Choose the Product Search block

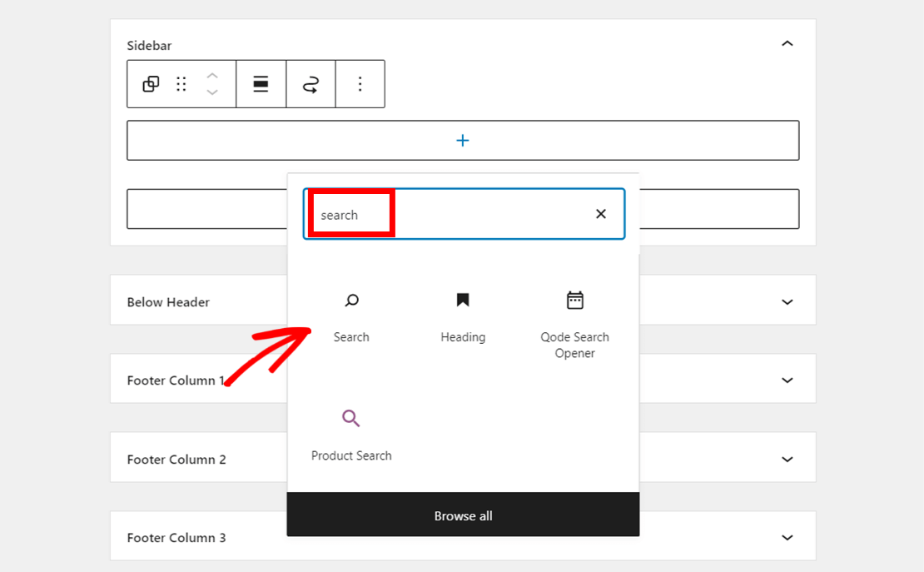(x=351, y=435)
